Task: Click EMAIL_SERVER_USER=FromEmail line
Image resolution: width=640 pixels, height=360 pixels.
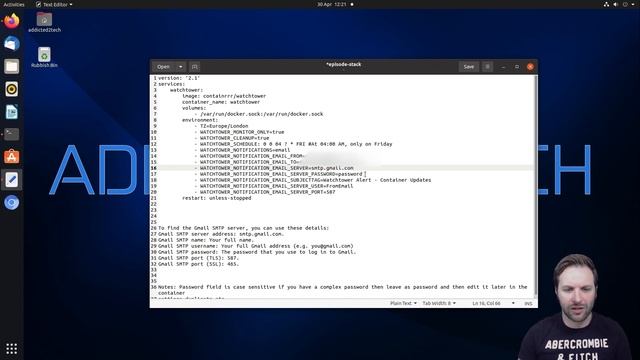Action: click(x=273, y=186)
